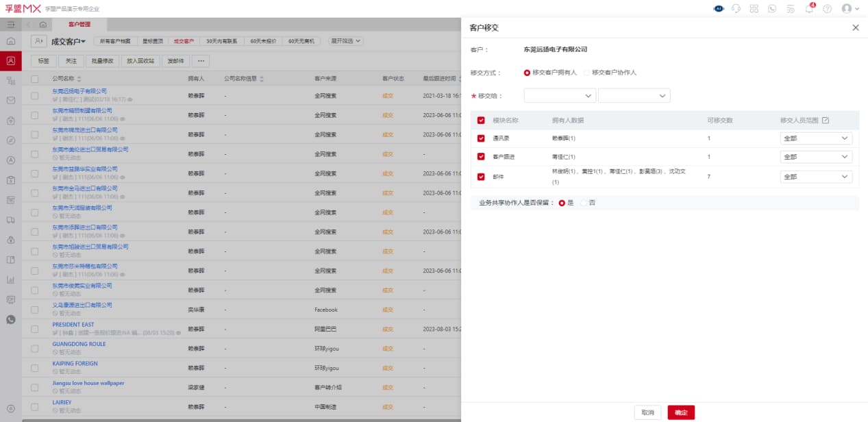Screen dimensions: 868x422
Task: Open the 全部 dropdown for 通讯录 row
Action: point(815,137)
